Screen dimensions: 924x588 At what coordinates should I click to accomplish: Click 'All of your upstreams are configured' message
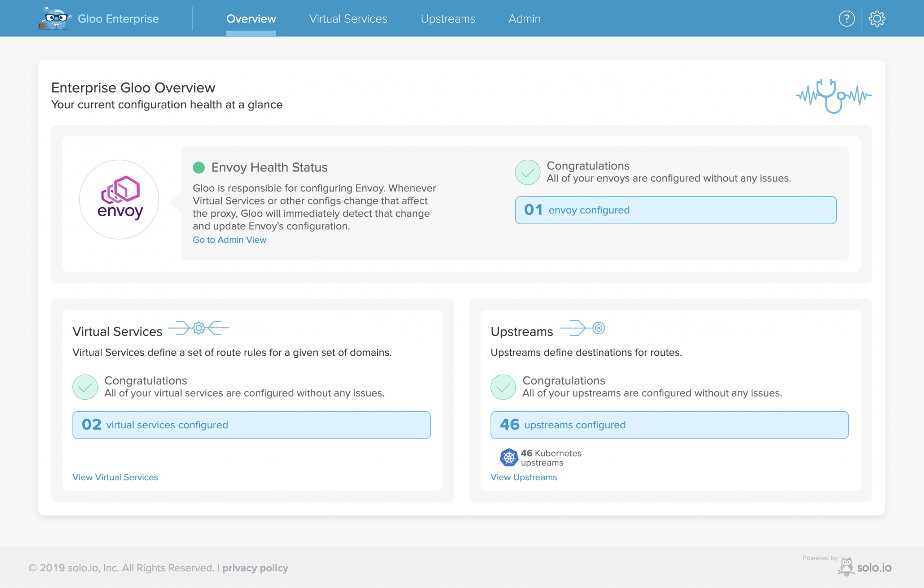coord(652,393)
